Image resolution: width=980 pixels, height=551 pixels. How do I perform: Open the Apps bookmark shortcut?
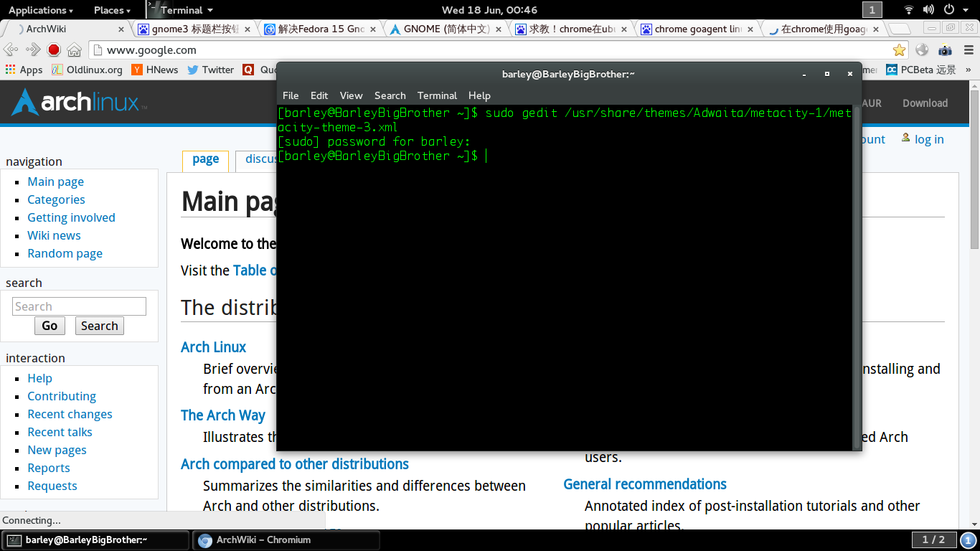pos(24,70)
